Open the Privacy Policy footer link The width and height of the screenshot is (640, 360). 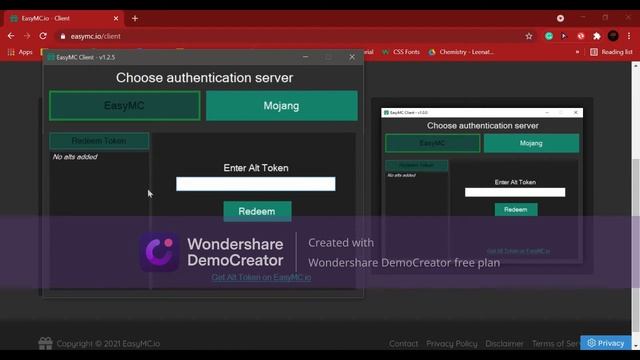pyautogui.click(x=452, y=344)
